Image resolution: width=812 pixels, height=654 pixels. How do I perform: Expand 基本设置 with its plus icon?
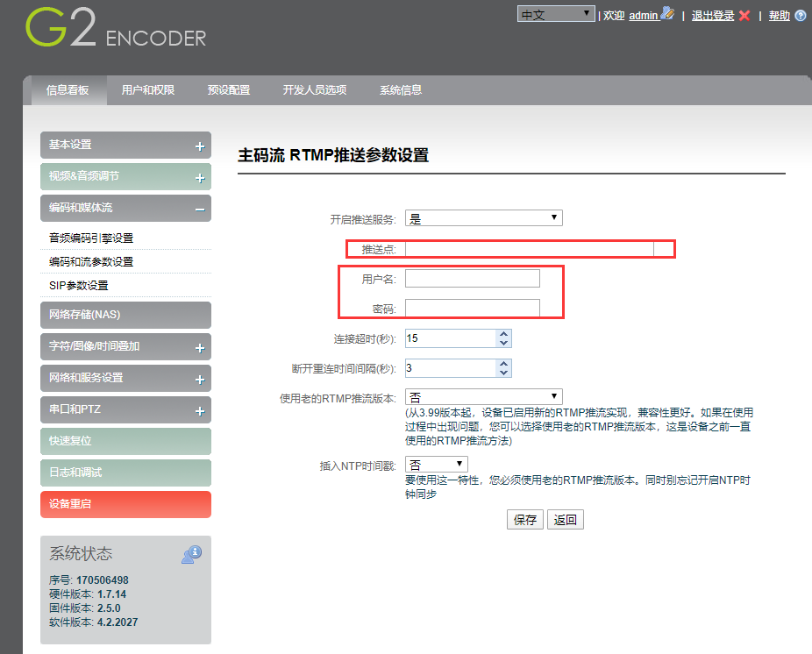point(200,146)
